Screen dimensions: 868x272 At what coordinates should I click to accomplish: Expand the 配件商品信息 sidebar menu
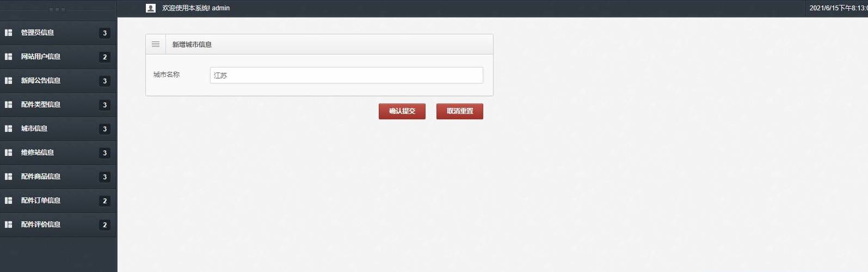(58, 177)
